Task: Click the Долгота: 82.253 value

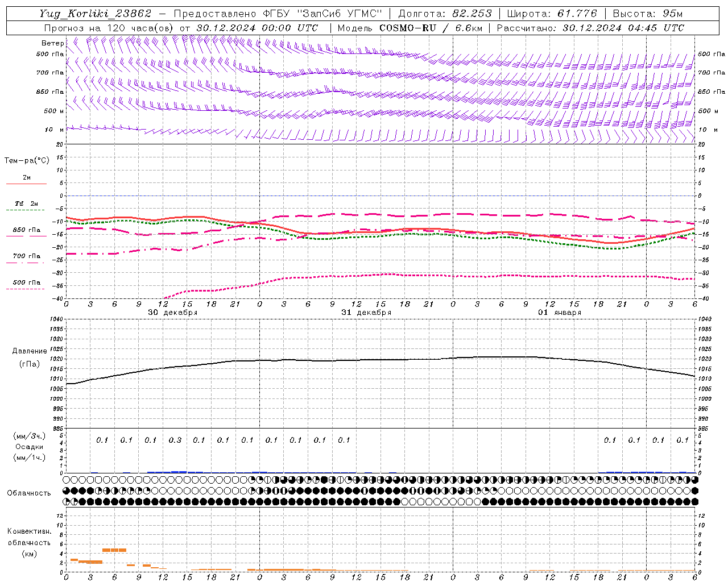Action: [x=445, y=14]
